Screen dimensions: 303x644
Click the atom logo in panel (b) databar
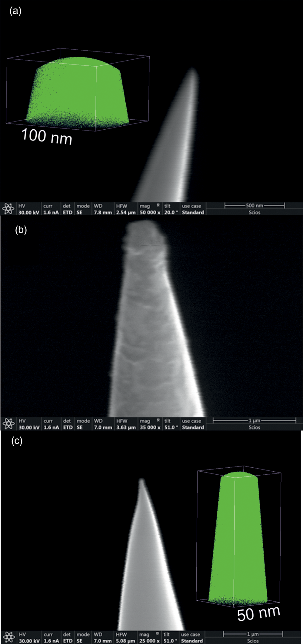(x=8, y=424)
